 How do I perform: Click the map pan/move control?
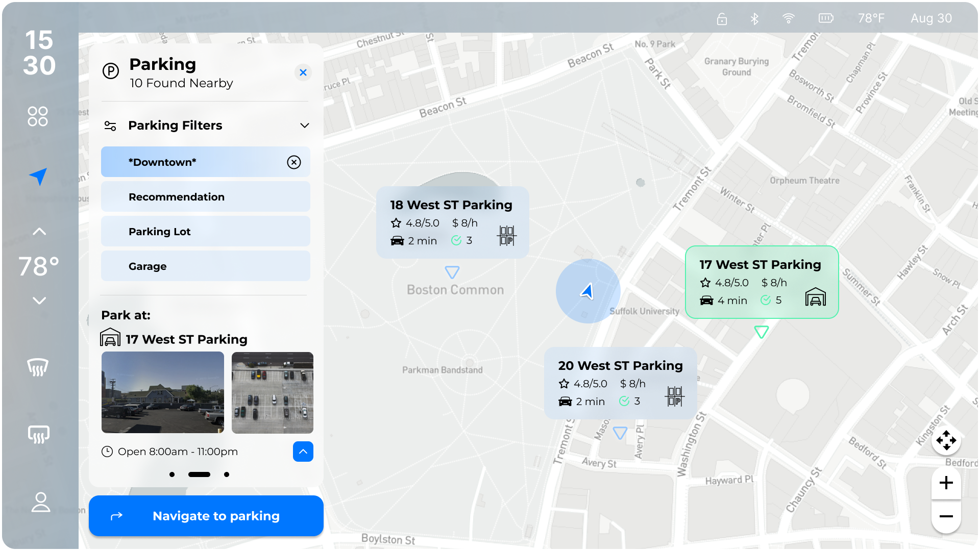tap(946, 440)
